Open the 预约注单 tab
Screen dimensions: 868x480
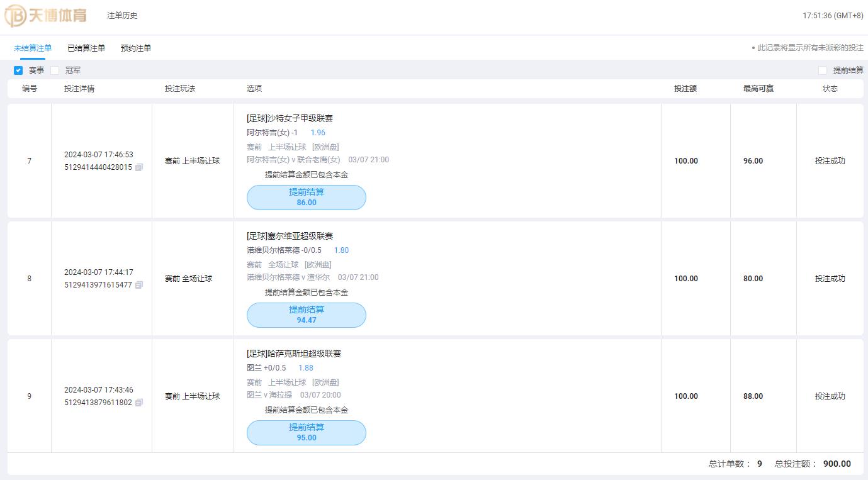(136, 48)
